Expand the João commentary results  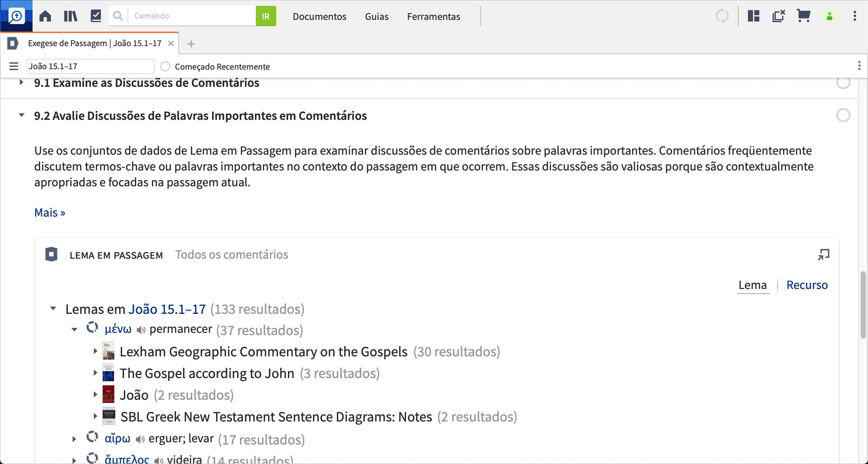point(95,395)
